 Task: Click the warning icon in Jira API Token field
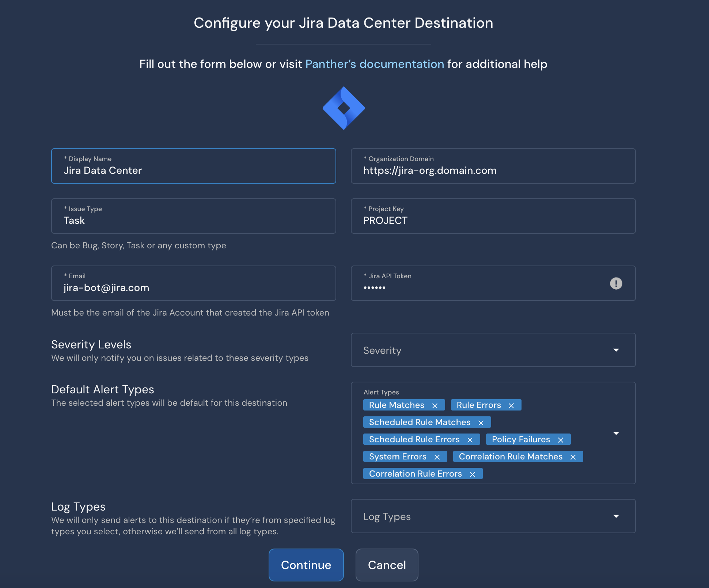617,283
